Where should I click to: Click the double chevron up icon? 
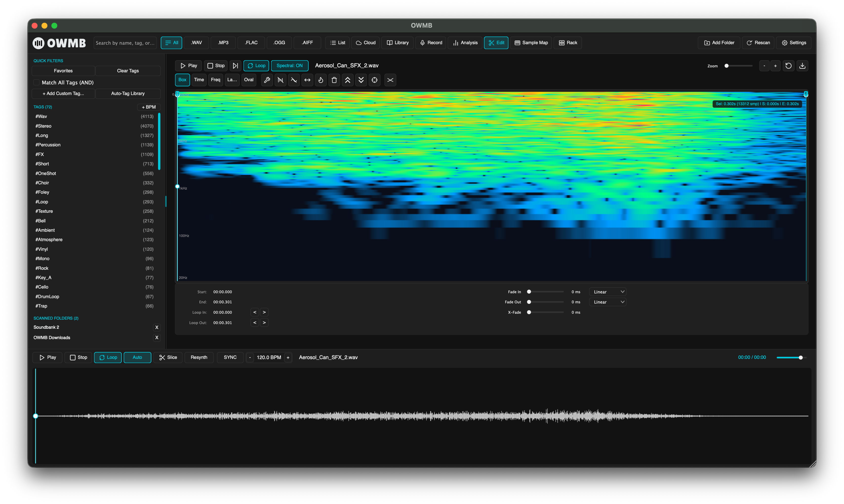click(348, 80)
